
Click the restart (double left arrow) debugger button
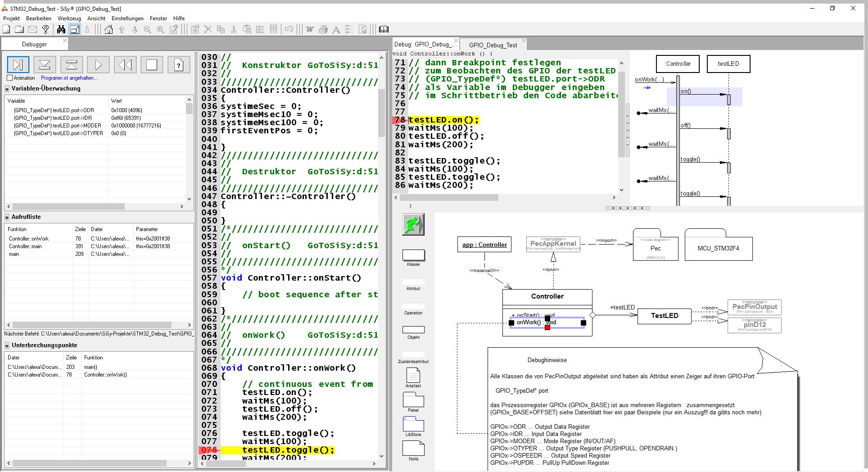point(125,65)
